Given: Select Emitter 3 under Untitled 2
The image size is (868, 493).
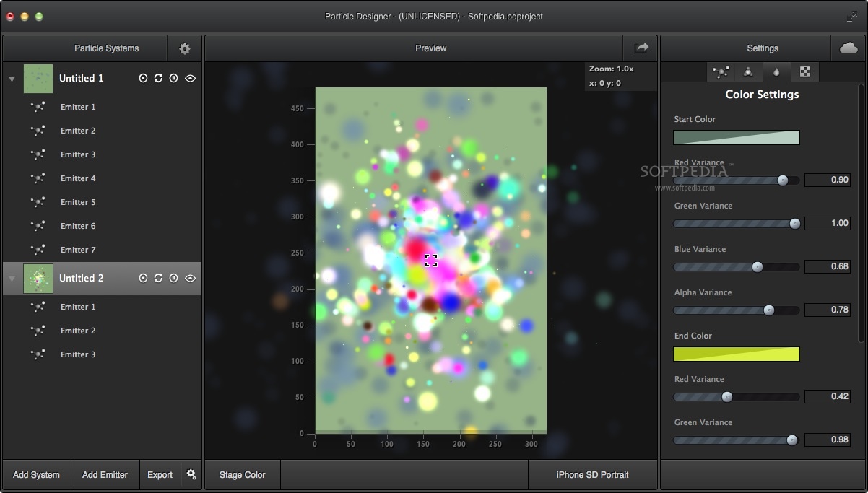Looking at the screenshot, I should coord(102,354).
